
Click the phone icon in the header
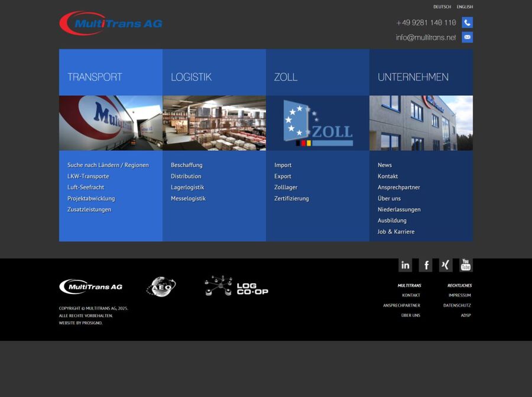pyautogui.click(x=467, y=22)
